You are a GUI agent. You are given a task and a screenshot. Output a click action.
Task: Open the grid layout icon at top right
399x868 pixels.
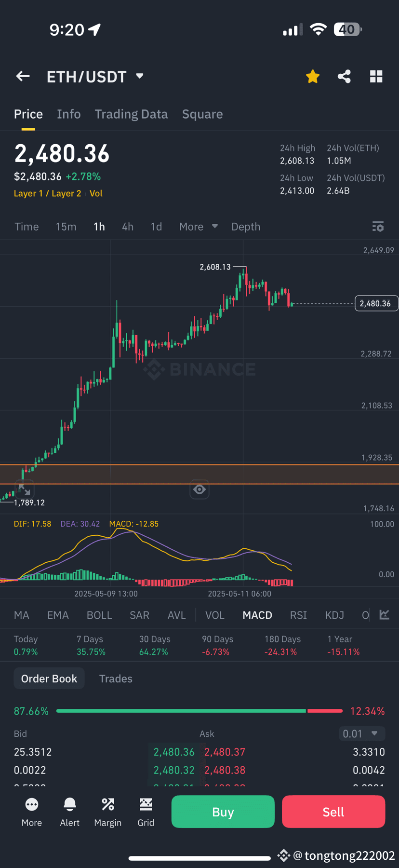click(376, 76)
